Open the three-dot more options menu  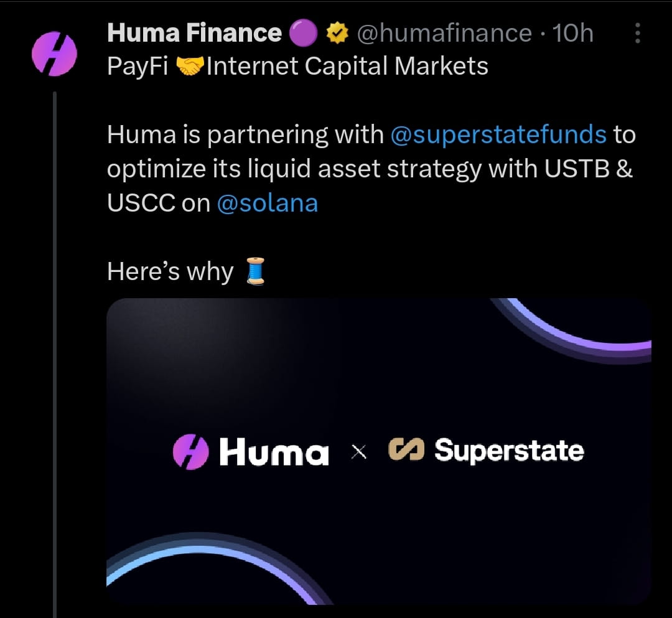[637, 33]
